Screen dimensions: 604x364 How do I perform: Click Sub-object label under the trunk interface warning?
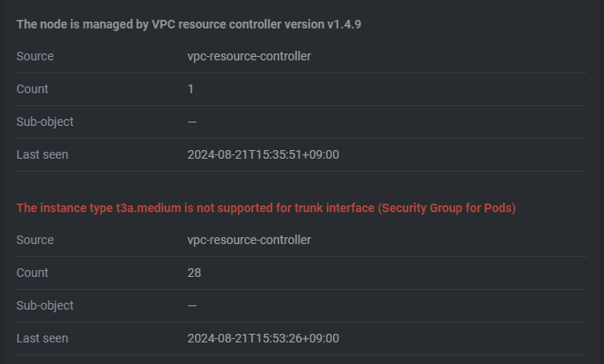coord(45,305)
